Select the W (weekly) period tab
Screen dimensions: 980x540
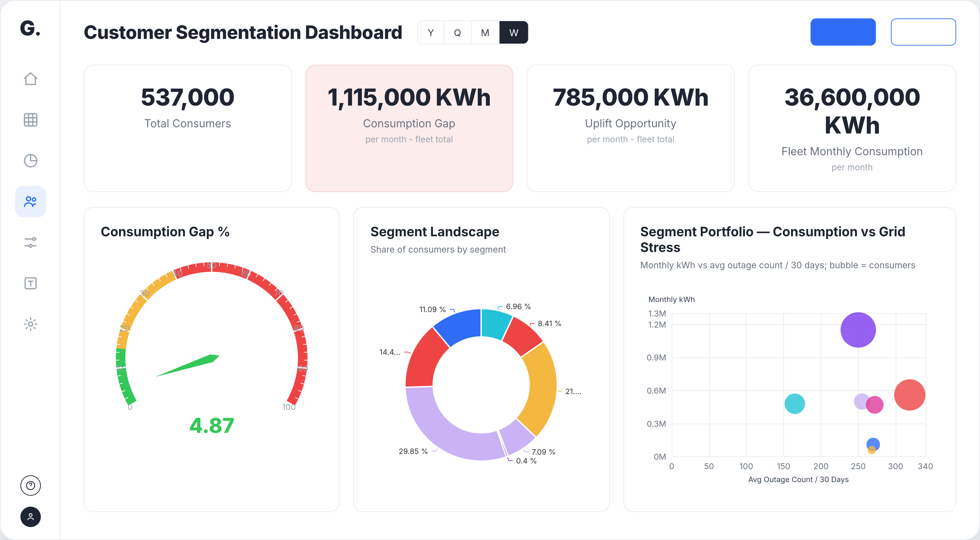point(514,33)
